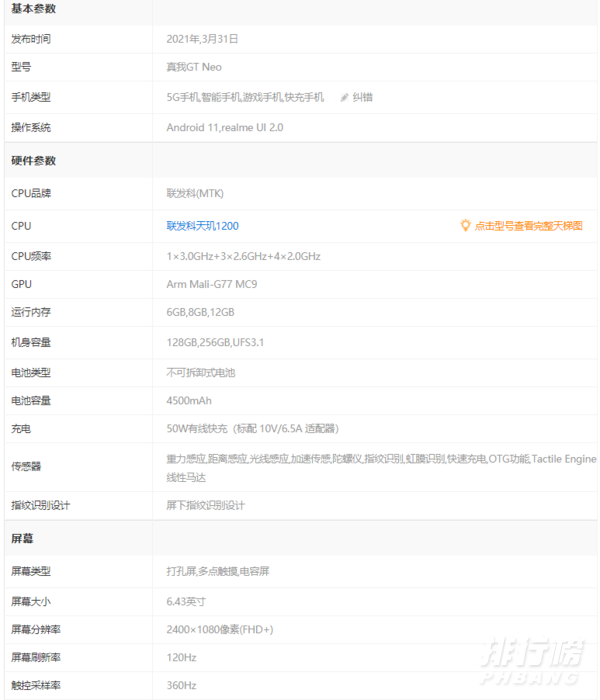Click the 型号 row label

click(x=21, y=67)
